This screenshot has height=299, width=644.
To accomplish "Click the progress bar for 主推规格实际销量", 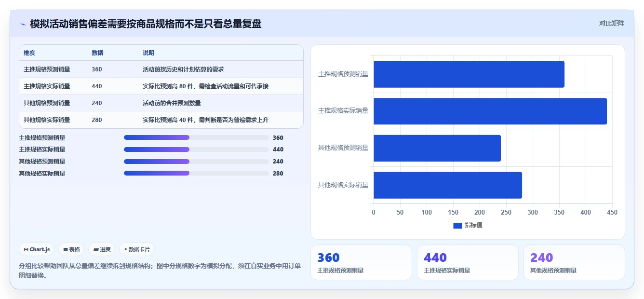I will pyautogui.click(x=196, y=149).
